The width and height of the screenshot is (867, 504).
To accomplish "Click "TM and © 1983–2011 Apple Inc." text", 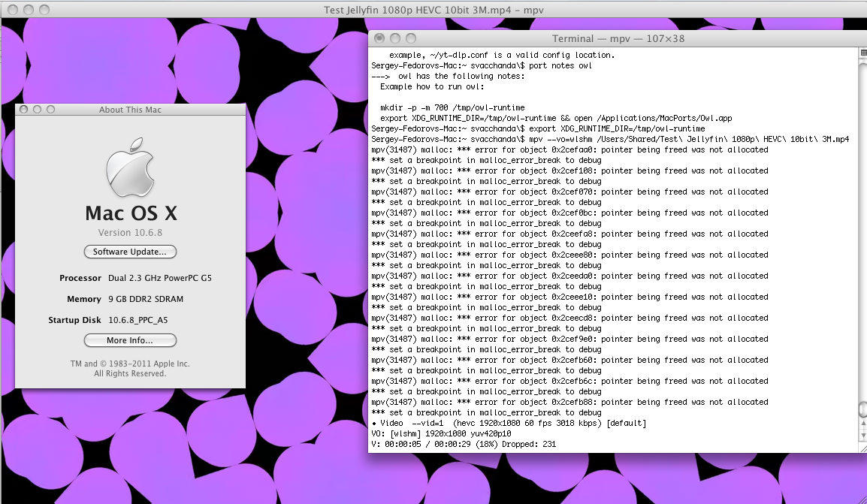I will pos(130,364).
